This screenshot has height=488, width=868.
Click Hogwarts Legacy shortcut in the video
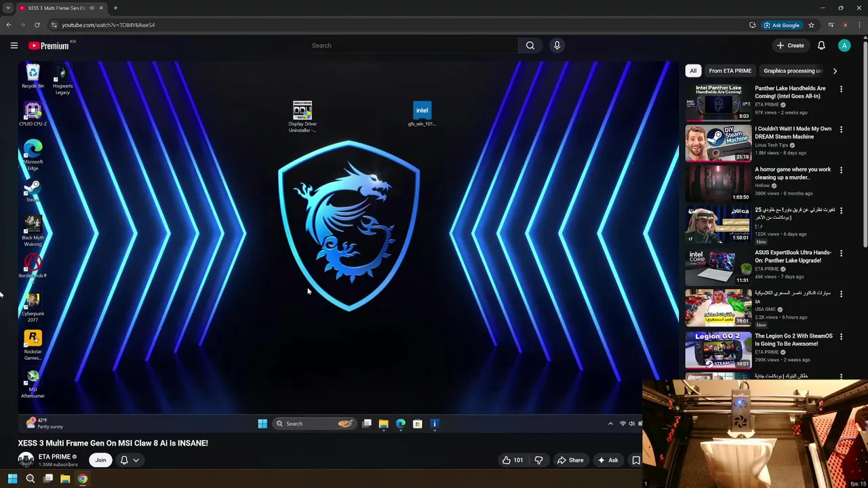(62, 79)
